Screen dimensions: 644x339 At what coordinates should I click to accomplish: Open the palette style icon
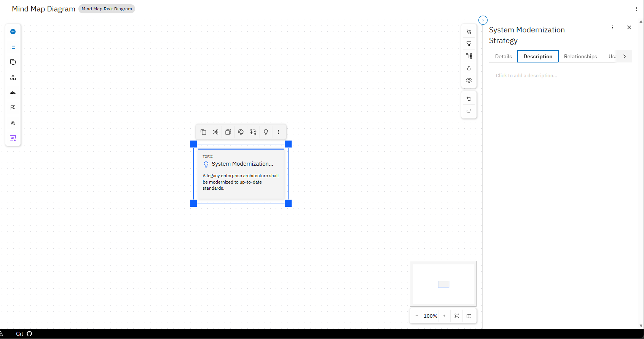click(x=241, y=132)
